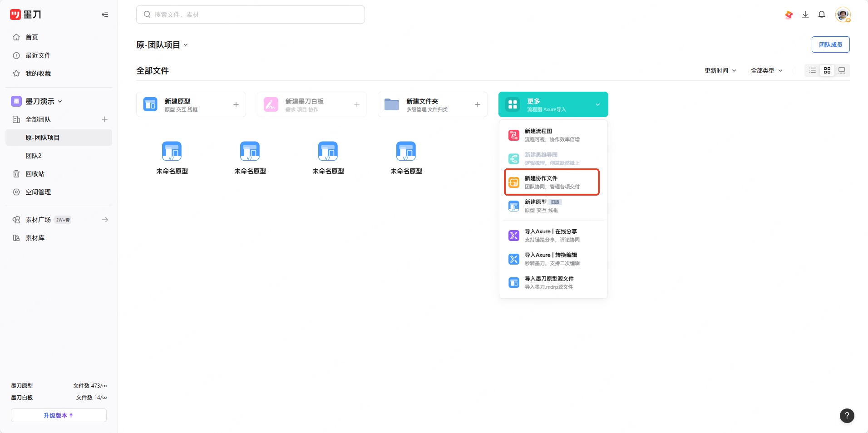The image size is (868, 433).
Task: Select 新建思维导图 from menu
Action: pyautogui.click(x=553, y=158)
